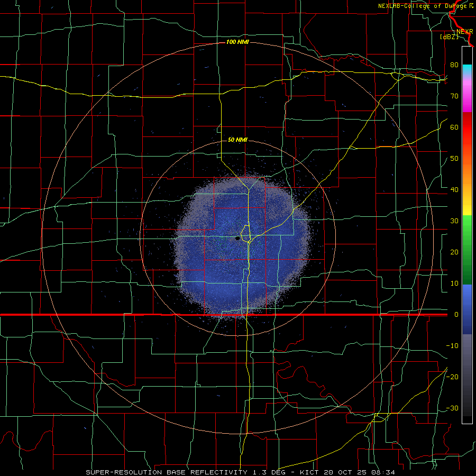The width and height of the screenshot is (476, 476).
Task: Click the [dBZ] unit label
Action: pos(449,37)
